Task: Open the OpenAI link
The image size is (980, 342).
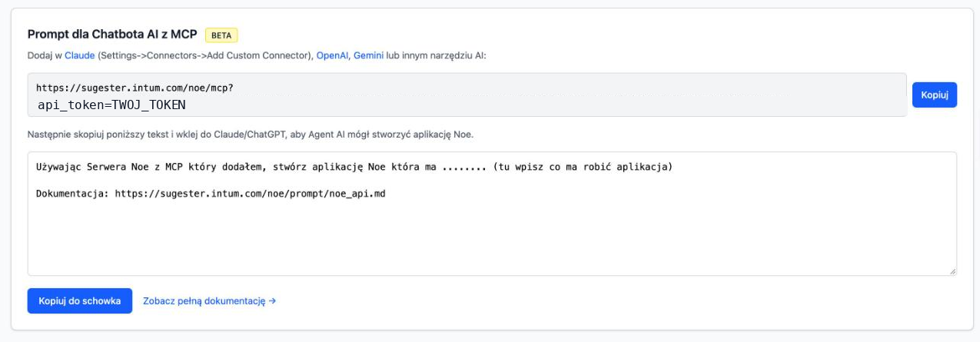Action: pos(332,55)
